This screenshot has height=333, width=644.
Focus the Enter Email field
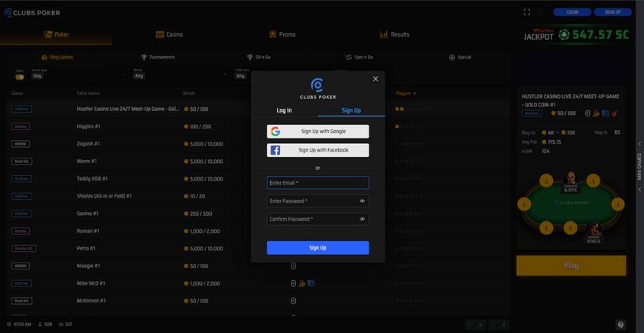pyautogui.click(x=318, y=183)
